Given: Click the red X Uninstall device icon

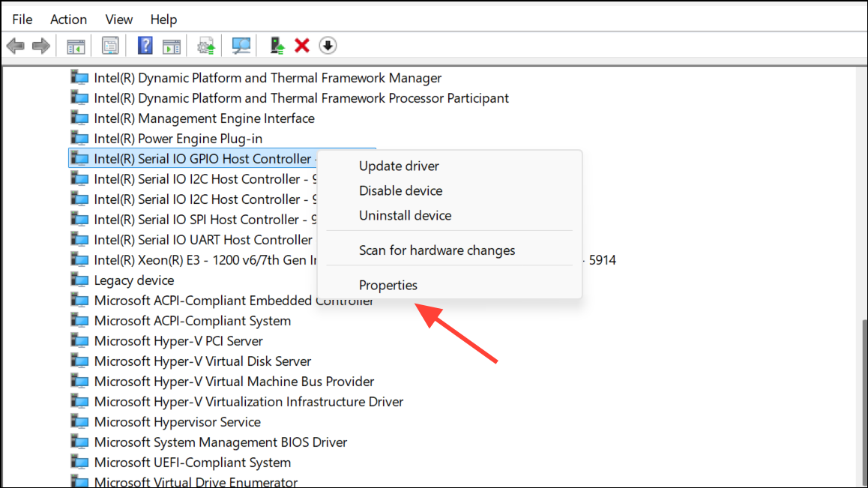Looking at the screenshot, I should [301, 46].
